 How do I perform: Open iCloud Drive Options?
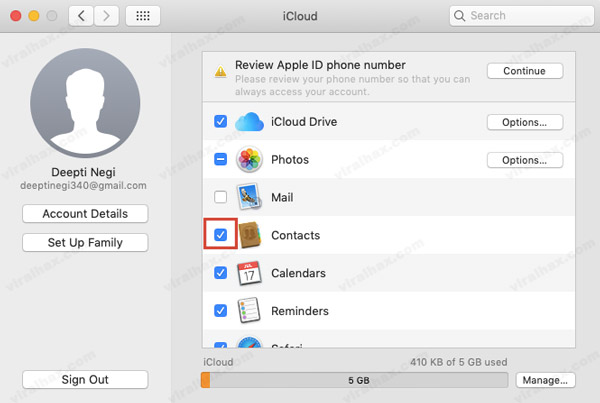[x=525, y=122]
